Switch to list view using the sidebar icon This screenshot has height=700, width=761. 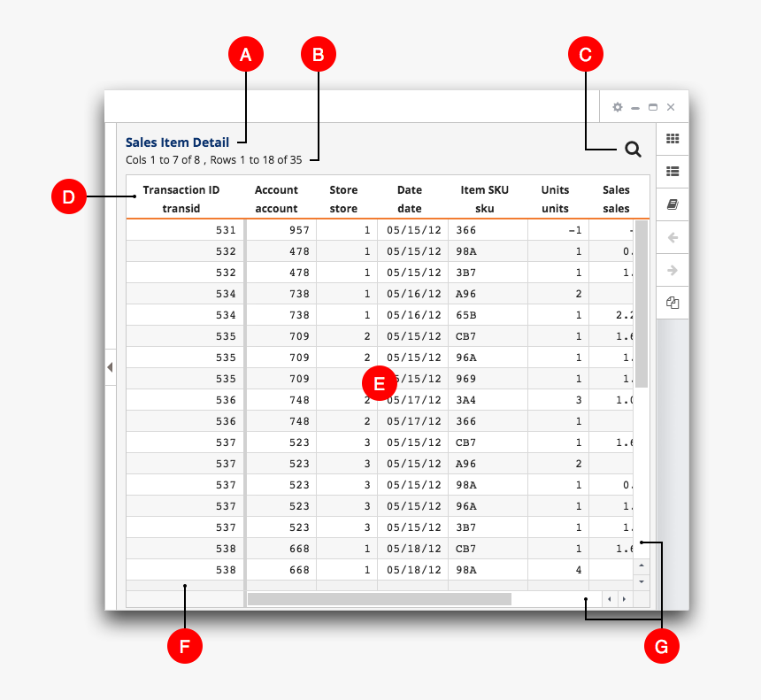(x=673, y=172)
